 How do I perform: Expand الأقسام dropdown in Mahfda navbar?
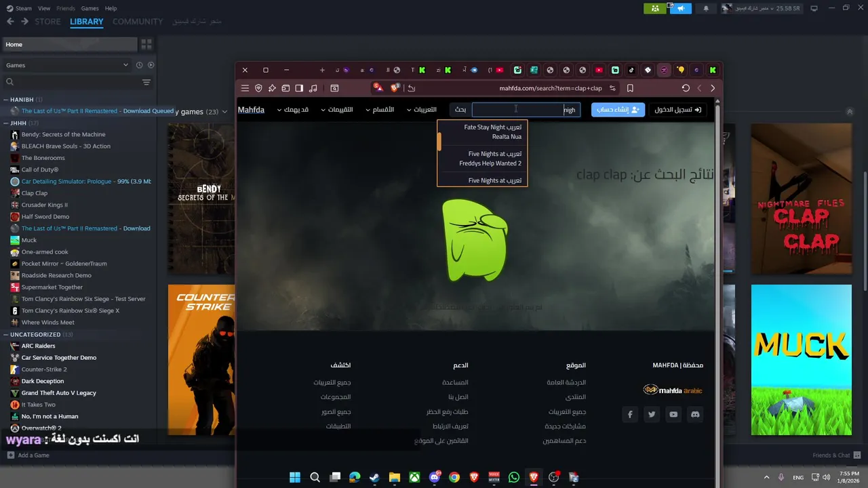pos(378,110)
